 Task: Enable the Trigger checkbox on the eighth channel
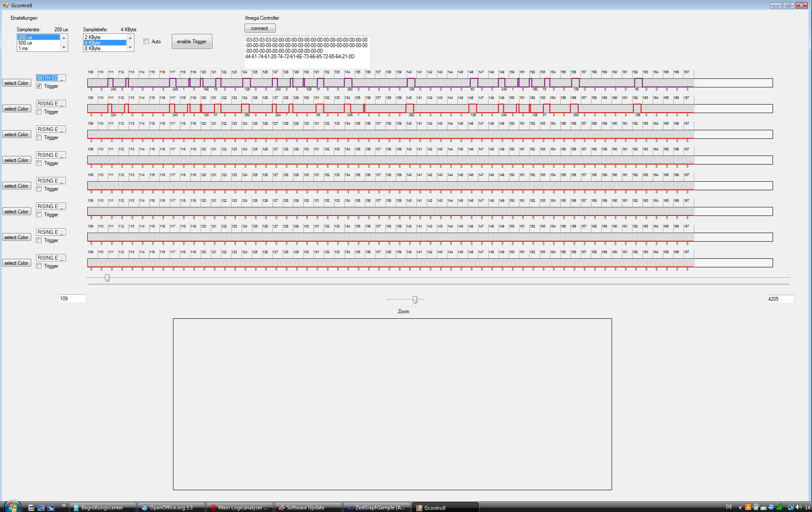coord(39,266)
